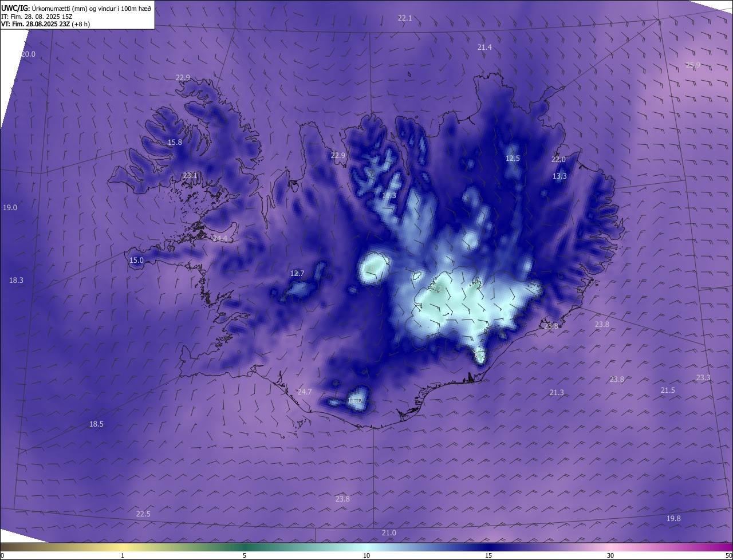Viewport: 733px width, 560px height.
Task: Click the 12.5 value label
Action: tap(513, 158)
